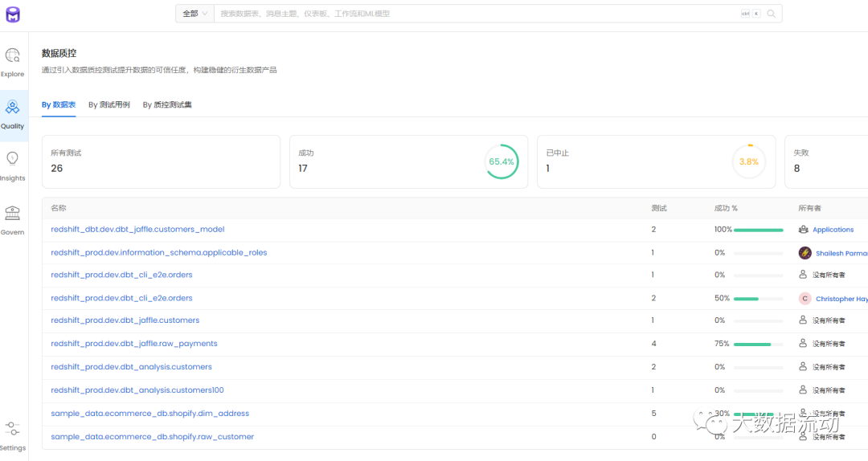Click the Shailesh Parmar owner link
The width and height of the screenshot is (868, 461).
tap(841, 253)
